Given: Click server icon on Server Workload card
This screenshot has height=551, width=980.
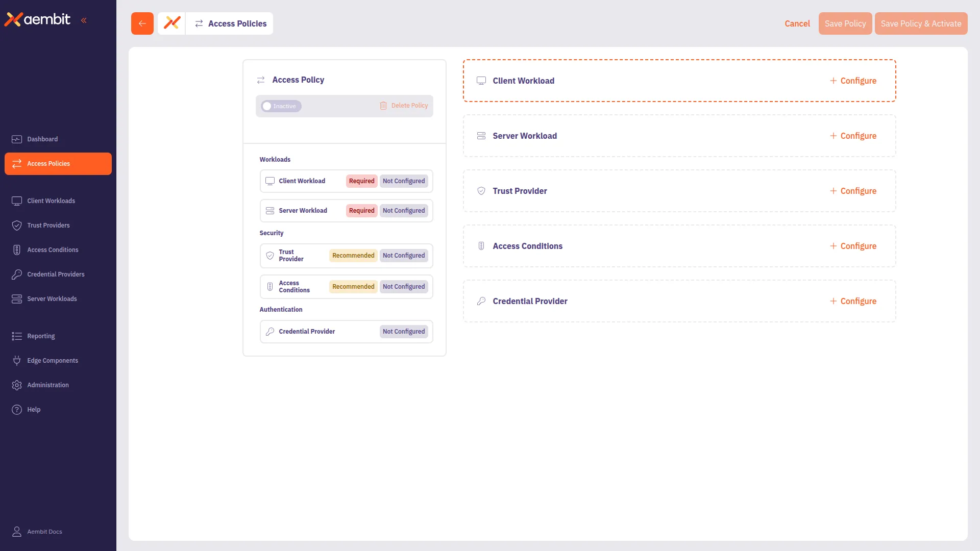Looking at the screenshot, I should point(481,136).
